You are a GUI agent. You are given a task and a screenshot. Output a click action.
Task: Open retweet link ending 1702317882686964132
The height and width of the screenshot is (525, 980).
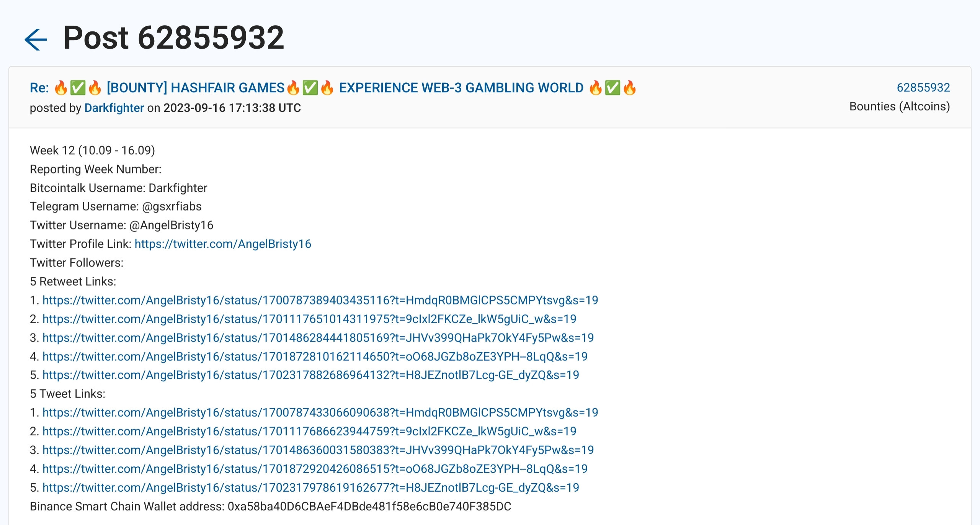[311, 375]
